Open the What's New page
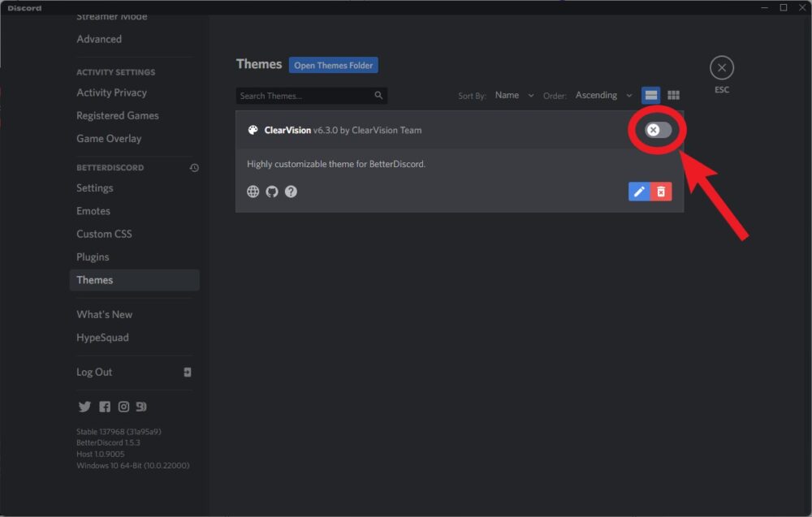 click(x=104, y=314)
